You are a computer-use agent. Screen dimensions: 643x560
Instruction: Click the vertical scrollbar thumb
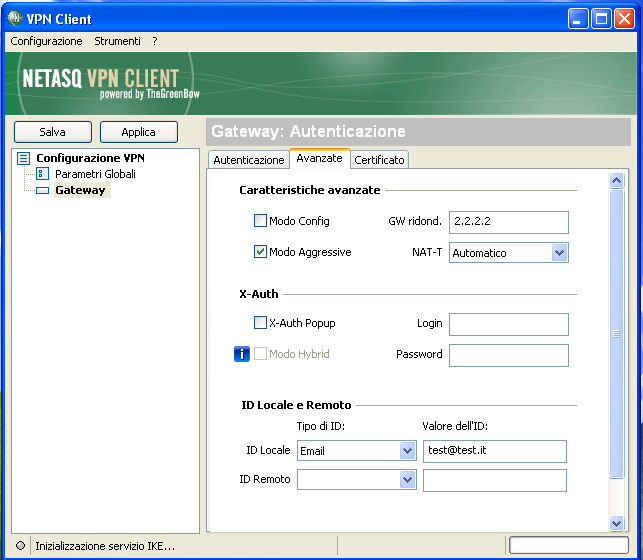pyautogui.click(x=616, y=334)
